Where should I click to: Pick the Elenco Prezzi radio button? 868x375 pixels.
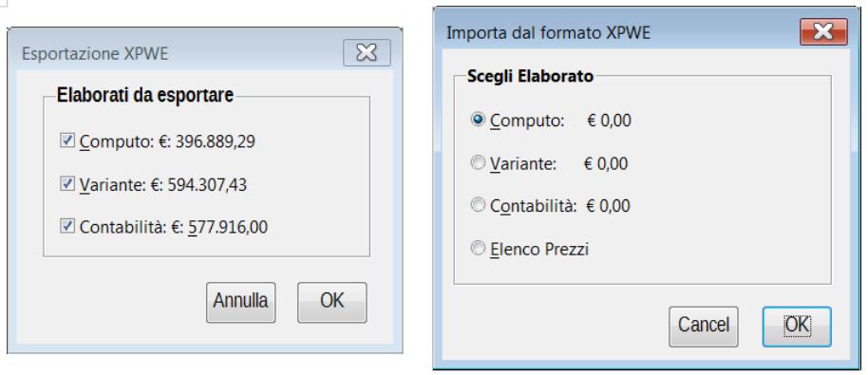tap(478, 249)
